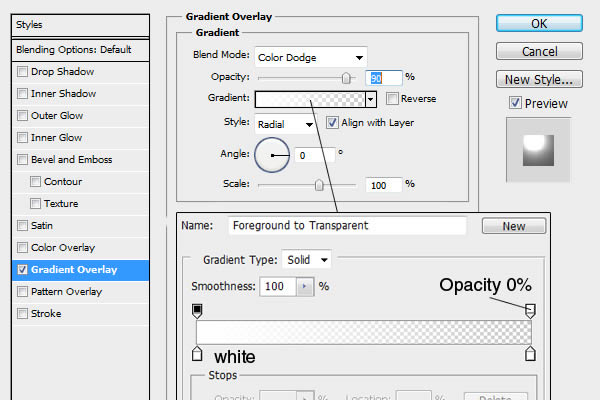Image resolution: width=600 pixels, height=400 pixels.
Task: Uncheck the Preview checkbox
Action: click(x=515, y=103)
